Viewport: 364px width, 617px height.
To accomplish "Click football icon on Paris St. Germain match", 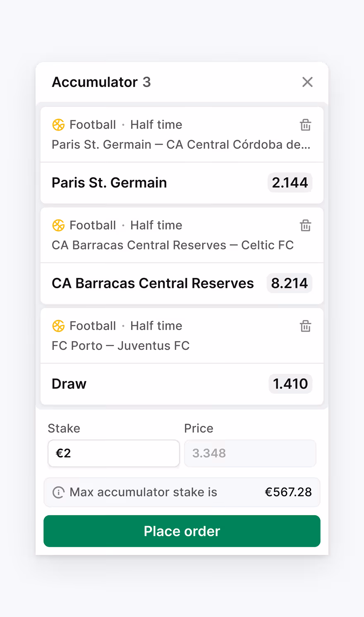I will (58, 124).
